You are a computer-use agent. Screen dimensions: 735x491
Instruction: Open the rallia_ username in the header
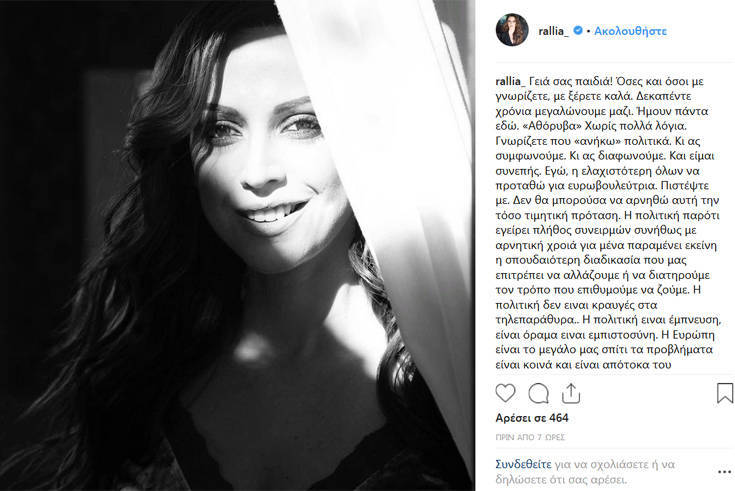(x=554, y=31)
